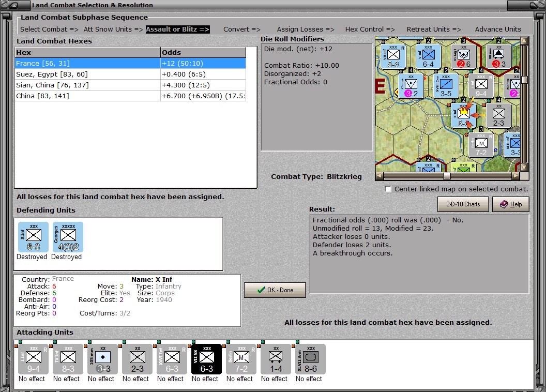Select the XLVII Arm 8-6 armor attacker
The width and height of the screenshot is (546, 392).
point(310,359)
